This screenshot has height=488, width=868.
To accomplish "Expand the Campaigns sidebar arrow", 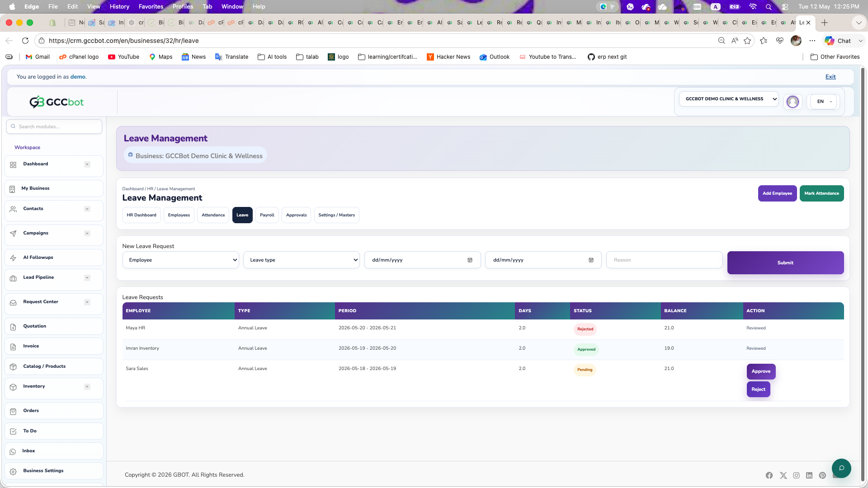I will coord(87,234).
